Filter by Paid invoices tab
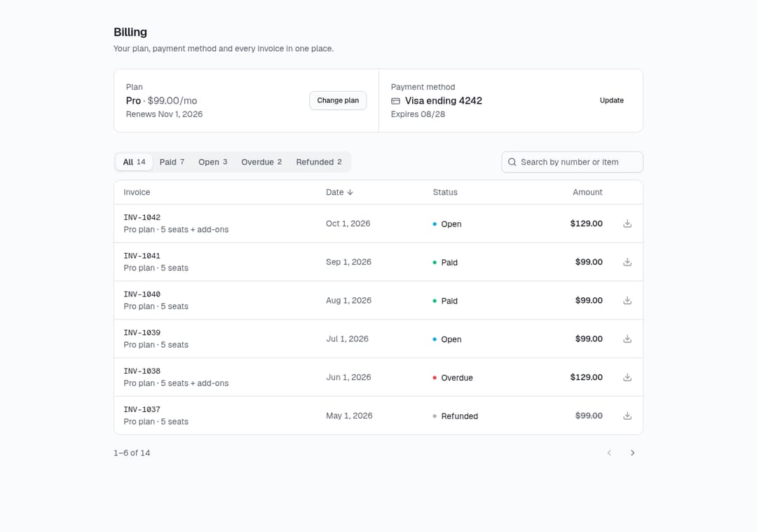This screenshot has height=532, width=757. pos(172,162)
